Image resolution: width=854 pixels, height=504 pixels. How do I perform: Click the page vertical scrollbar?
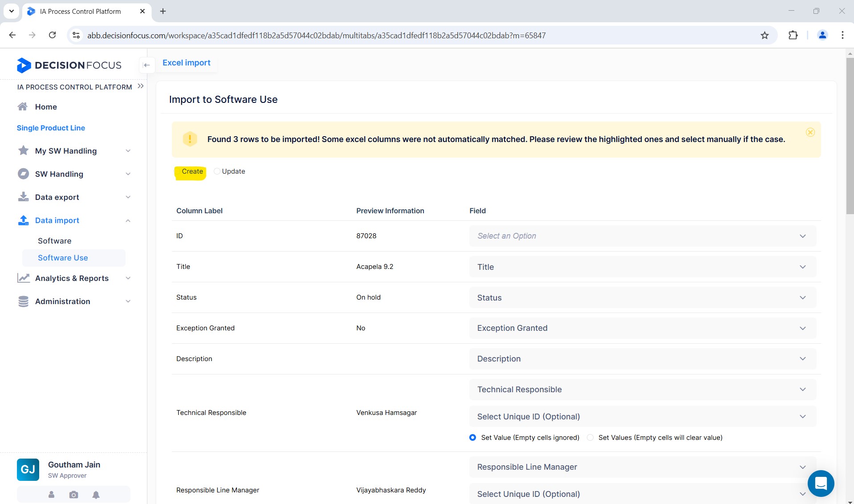pos(850,136)
